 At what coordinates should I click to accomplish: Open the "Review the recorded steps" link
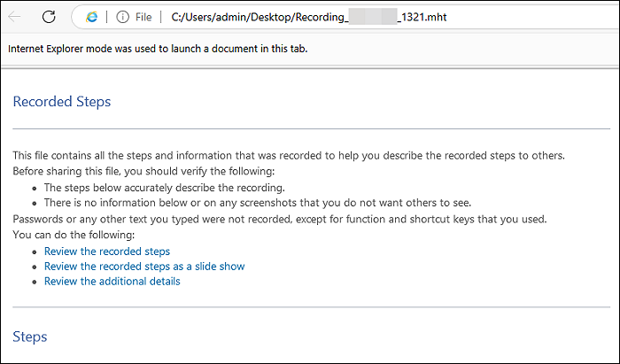[x=106, y=252]
